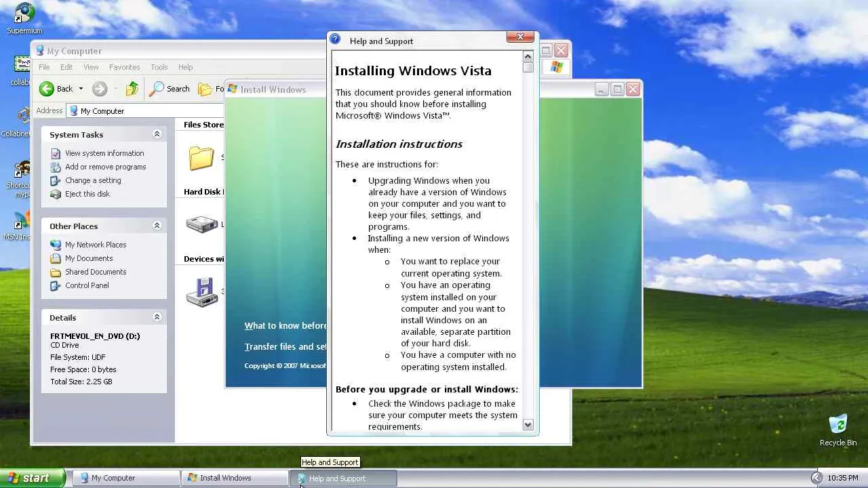This screenshot has width=868, height=488.
Task: Open the Edit menu in My Computer
Action: click(x=66, y=67)
